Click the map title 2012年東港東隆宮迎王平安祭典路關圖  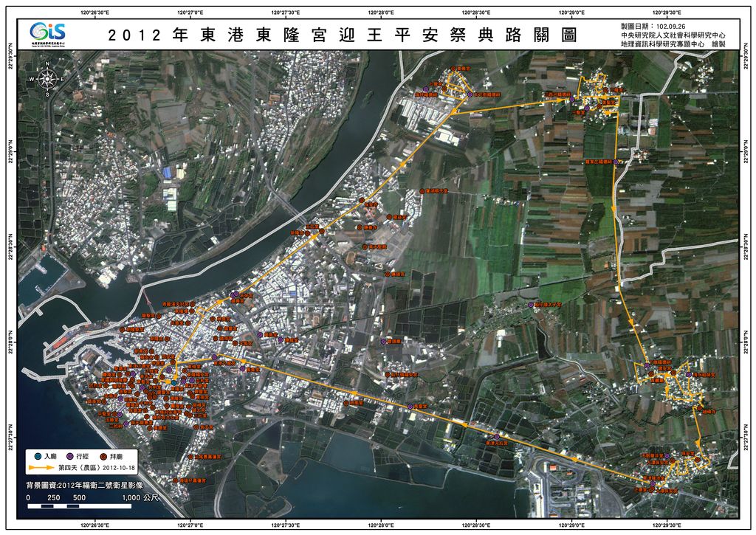[x=343, y=35]
